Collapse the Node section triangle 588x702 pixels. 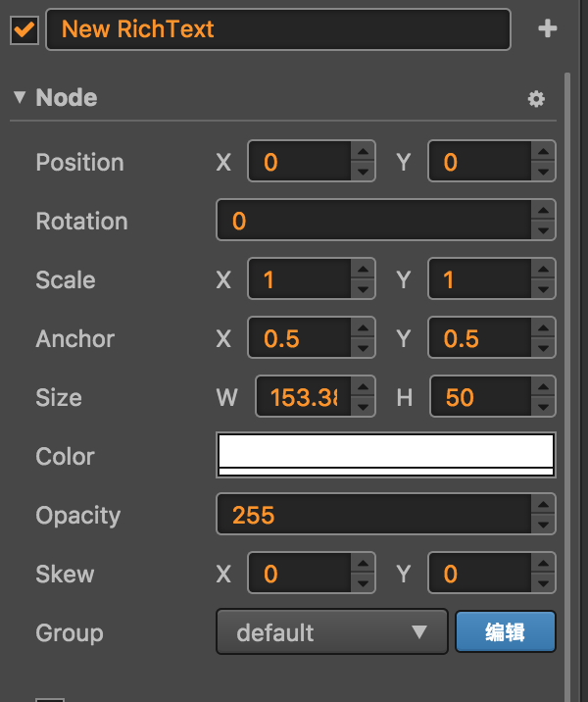[20, 98]
